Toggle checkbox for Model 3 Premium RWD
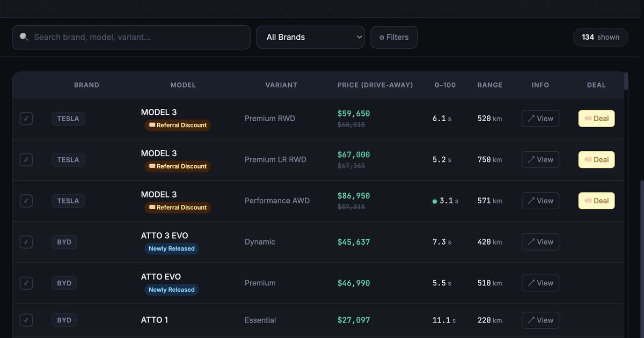644x338 pixels. point(26,119)
